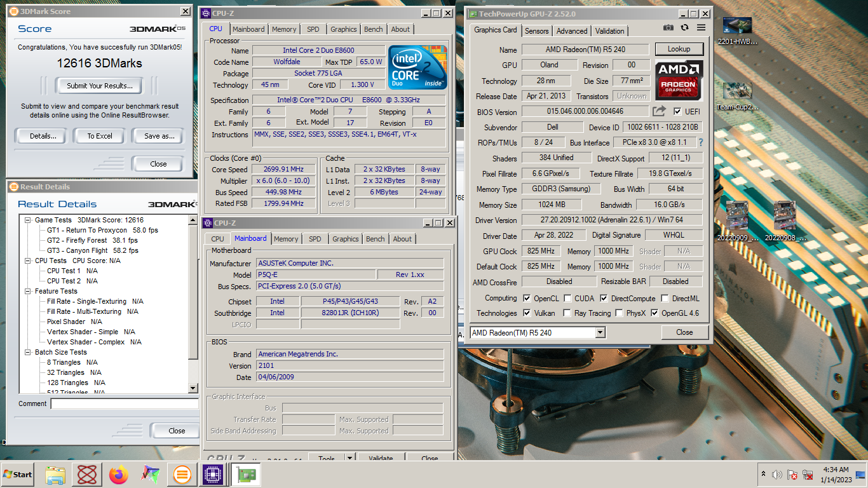The height and width of the screenshot is (488, 868).
Task: Click the AMD Radeon Graphics logo
Action: (679, 79)
